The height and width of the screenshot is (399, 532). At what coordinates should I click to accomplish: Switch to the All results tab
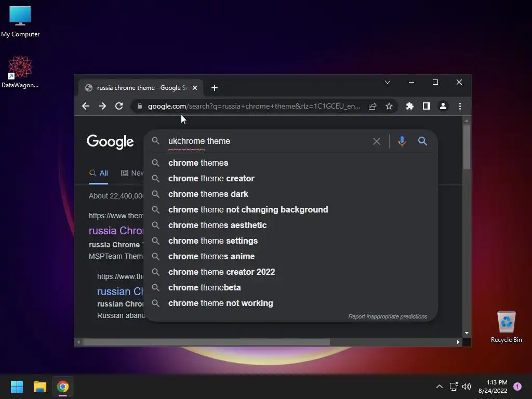coord(98,174)
